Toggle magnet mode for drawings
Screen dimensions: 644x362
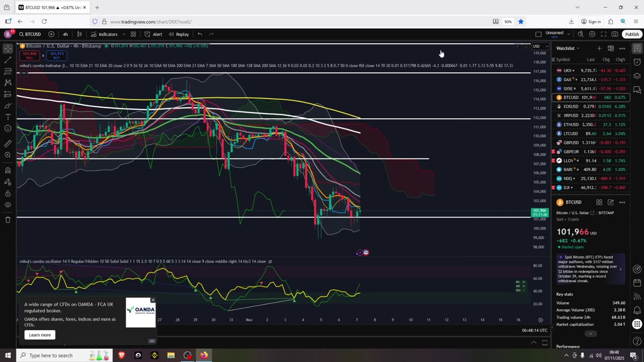[8, 170]
